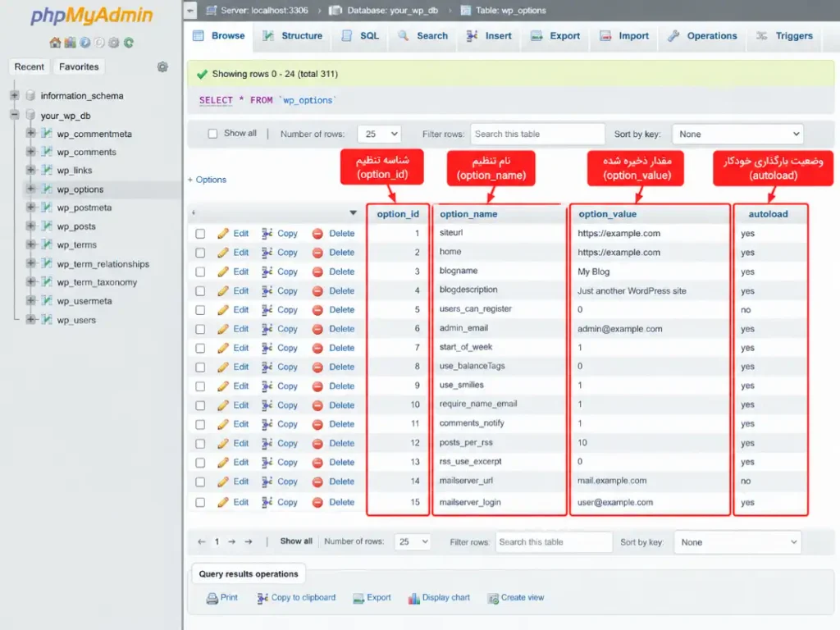This screenshot has height=630, width=840.
Task: Open the top Number of rows dropdown
Action: 379,134
